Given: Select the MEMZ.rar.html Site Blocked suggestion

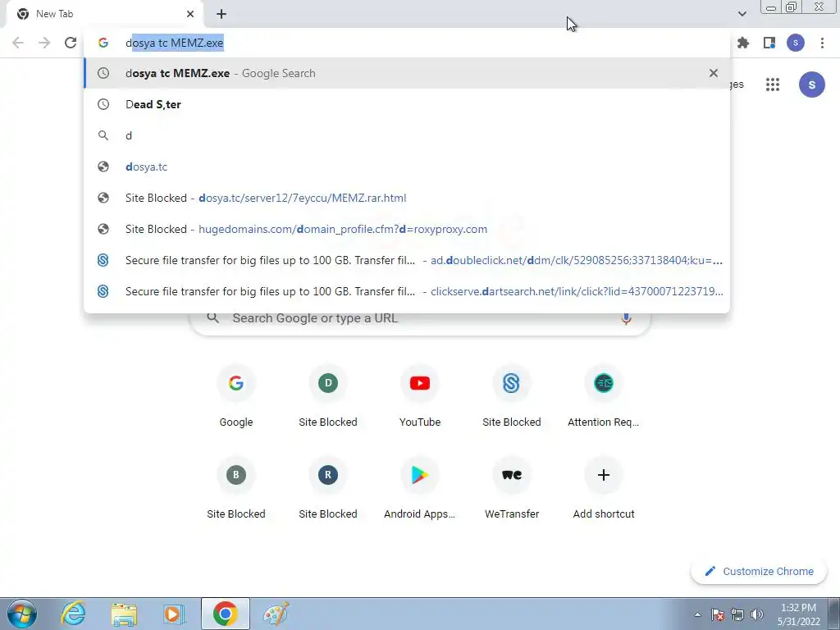Looking at the screenshot, I should [407, 198].
